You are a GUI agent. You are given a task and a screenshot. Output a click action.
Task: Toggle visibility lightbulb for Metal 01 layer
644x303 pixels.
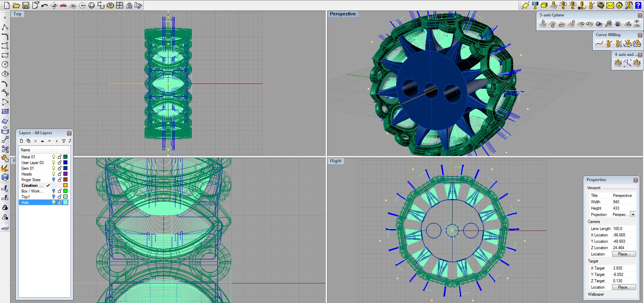coord(54,157)
